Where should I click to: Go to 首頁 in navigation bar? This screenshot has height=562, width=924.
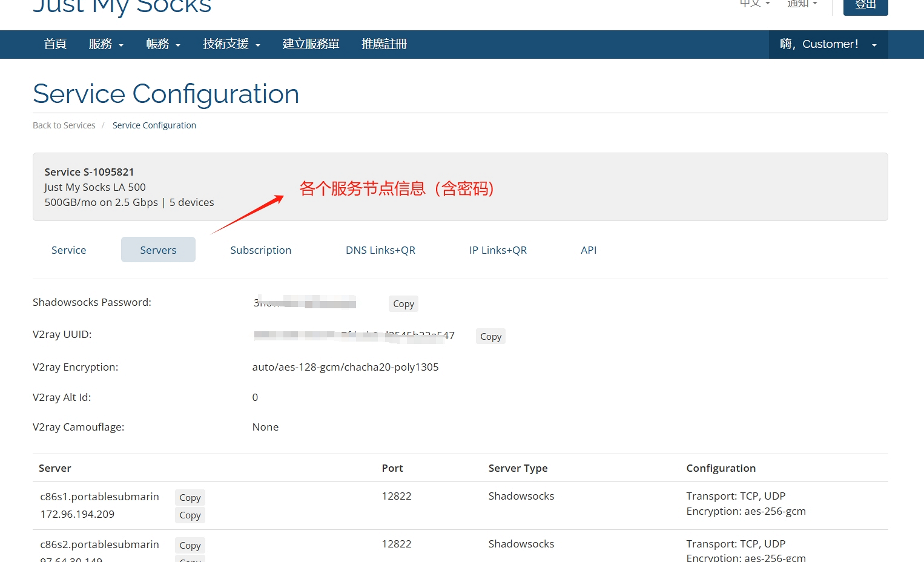pyautogui.click(x=55, y=44)
